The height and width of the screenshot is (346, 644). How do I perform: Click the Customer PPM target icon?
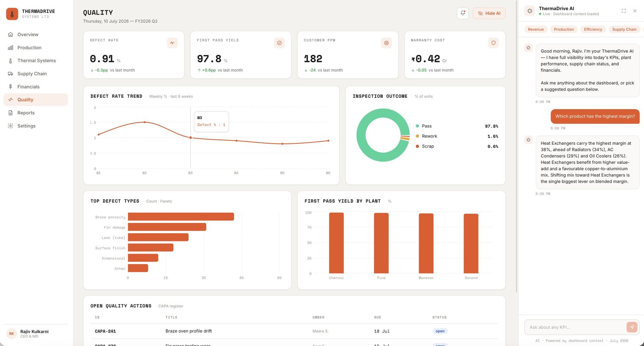pos(386,43)
